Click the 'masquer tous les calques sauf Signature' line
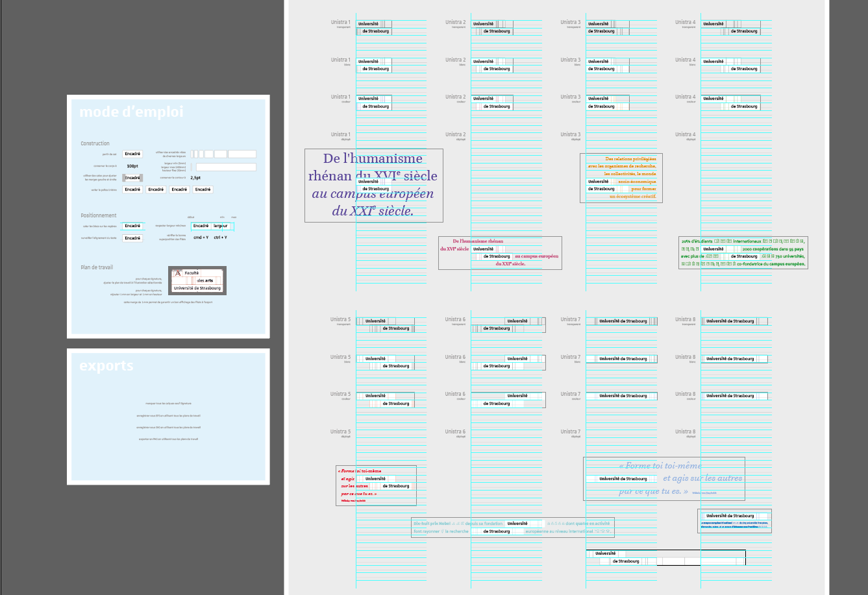This screenshot has height=595, width=868. point(169,403)
